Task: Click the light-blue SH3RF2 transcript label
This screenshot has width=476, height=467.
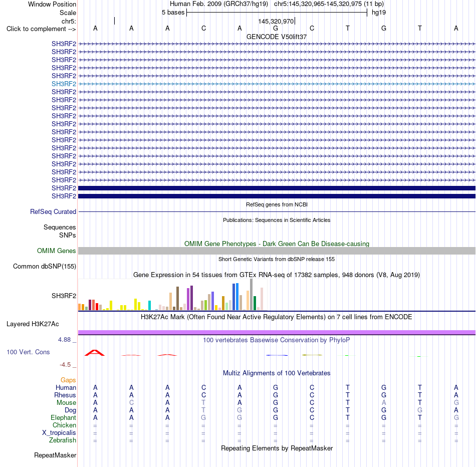Action: point(64,84)
